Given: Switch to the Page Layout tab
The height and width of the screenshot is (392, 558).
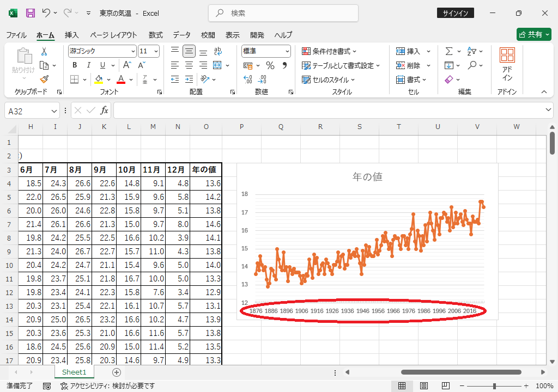Looking at the screenshot, I should point(113,35).
